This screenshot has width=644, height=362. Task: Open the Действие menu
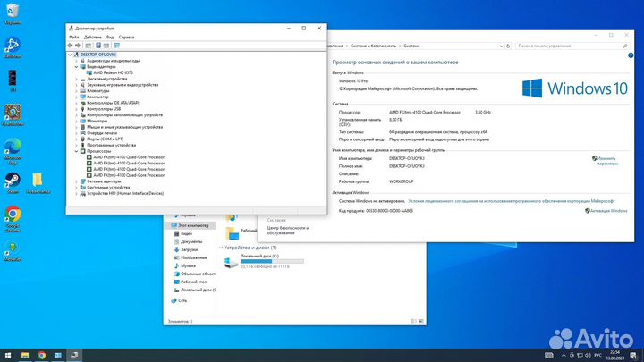pyautogui.click(x=92, y=37)
